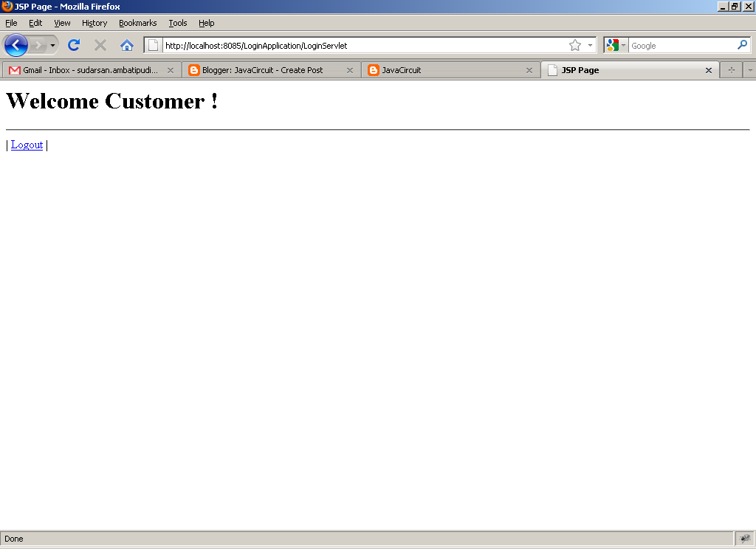Viewport: 756px width, 549px height.
Task: Open the list all tabs dropdown
Action: [x=750, y=70]
